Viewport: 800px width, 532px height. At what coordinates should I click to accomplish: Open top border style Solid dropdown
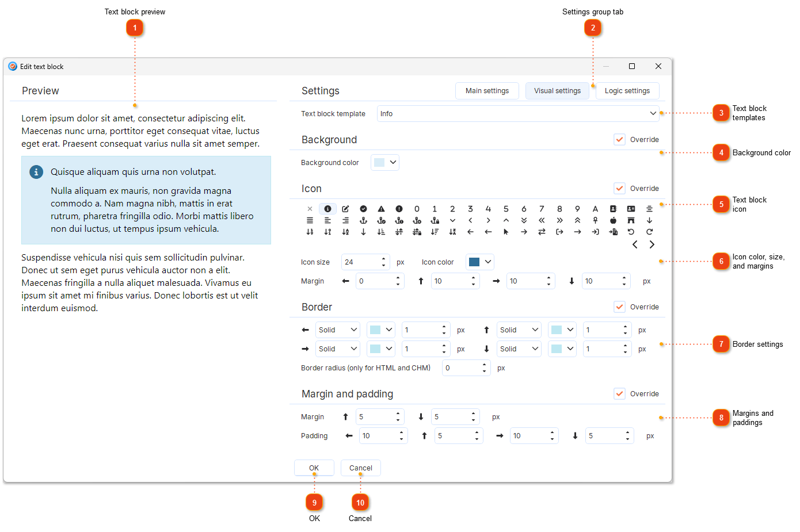coord(519,330)
